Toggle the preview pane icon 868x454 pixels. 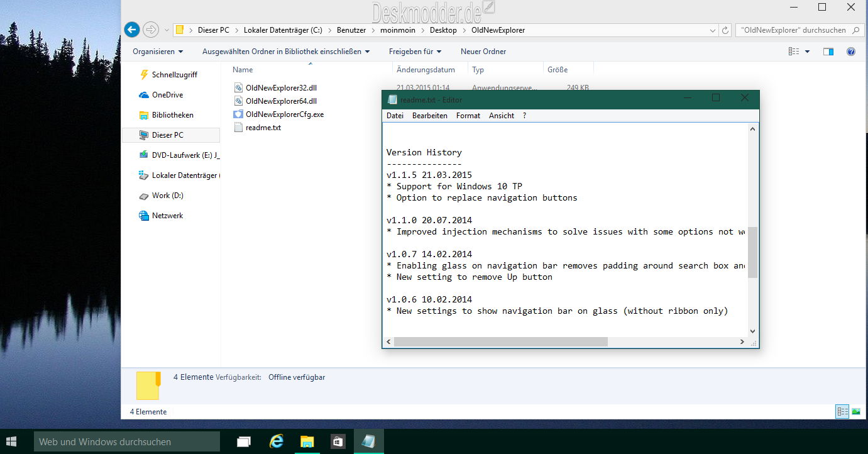point(828,52)
